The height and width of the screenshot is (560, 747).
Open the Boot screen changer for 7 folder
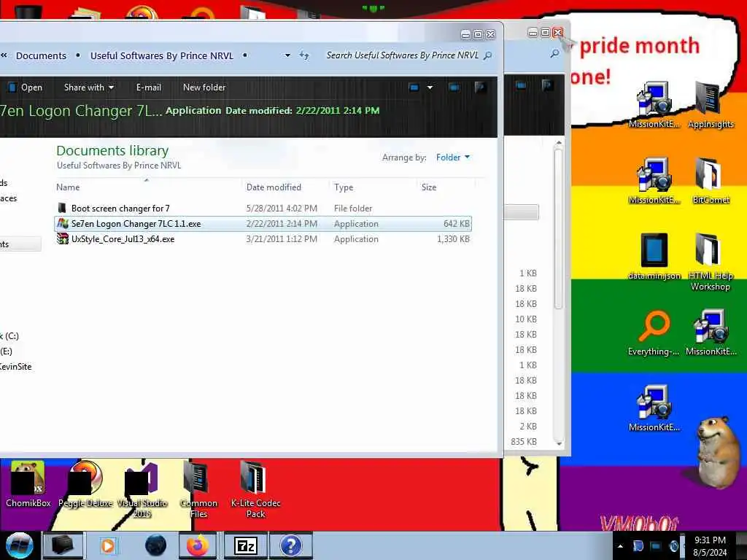263,208
